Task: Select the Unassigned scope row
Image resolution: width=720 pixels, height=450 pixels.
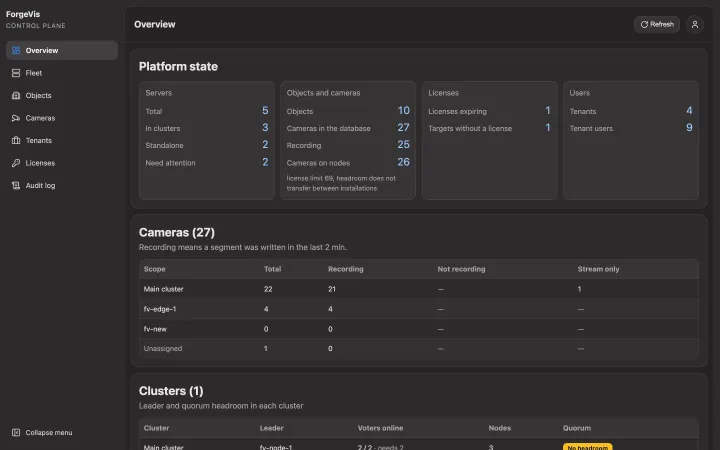Action: pyautogui.click(x=419, y=349)
